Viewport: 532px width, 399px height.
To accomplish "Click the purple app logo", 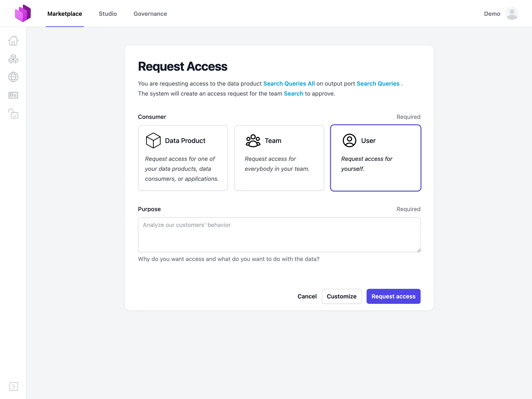I will point(23,14).
